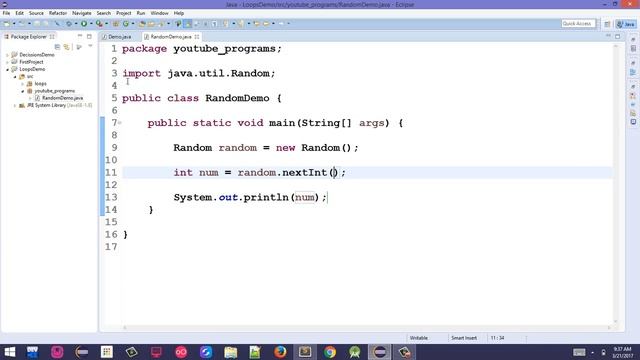Click the Open Task icon

[151, 24]
